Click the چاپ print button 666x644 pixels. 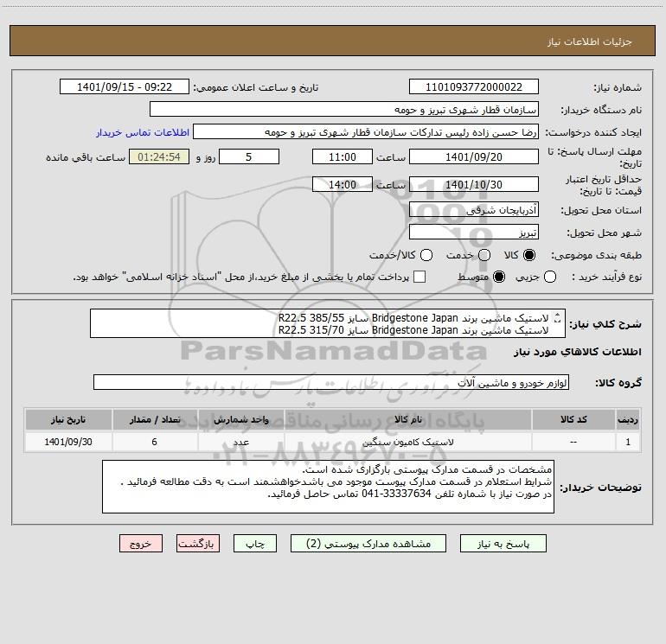pyautogui.click(x=255, y=544)
